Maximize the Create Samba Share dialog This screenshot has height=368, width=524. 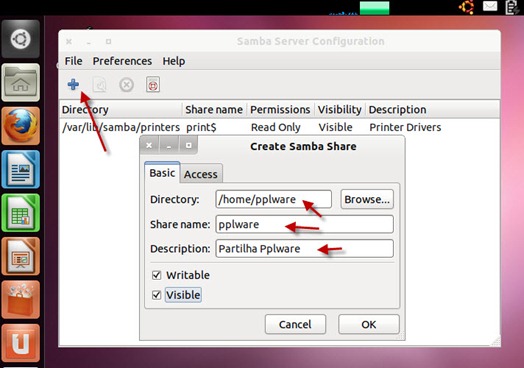coord(188,145)
